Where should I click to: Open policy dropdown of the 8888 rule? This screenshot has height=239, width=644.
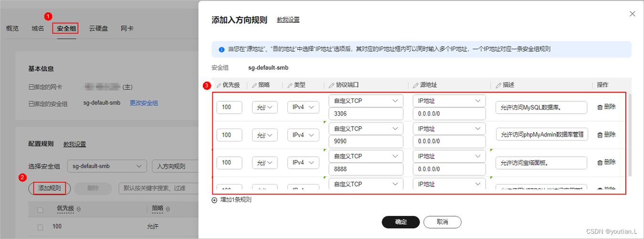pyautogui.click(x=264, y=163)
